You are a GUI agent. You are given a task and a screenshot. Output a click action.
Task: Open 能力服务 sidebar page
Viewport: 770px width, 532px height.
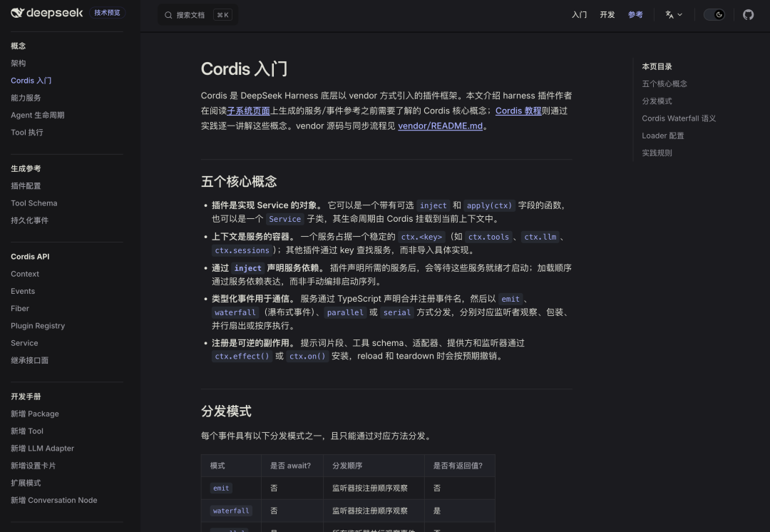[26, 98]
